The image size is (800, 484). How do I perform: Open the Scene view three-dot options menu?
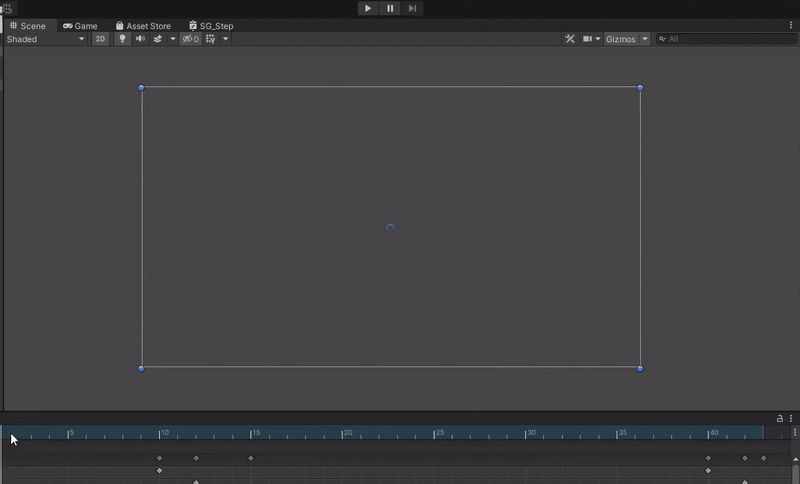[791, 25]
